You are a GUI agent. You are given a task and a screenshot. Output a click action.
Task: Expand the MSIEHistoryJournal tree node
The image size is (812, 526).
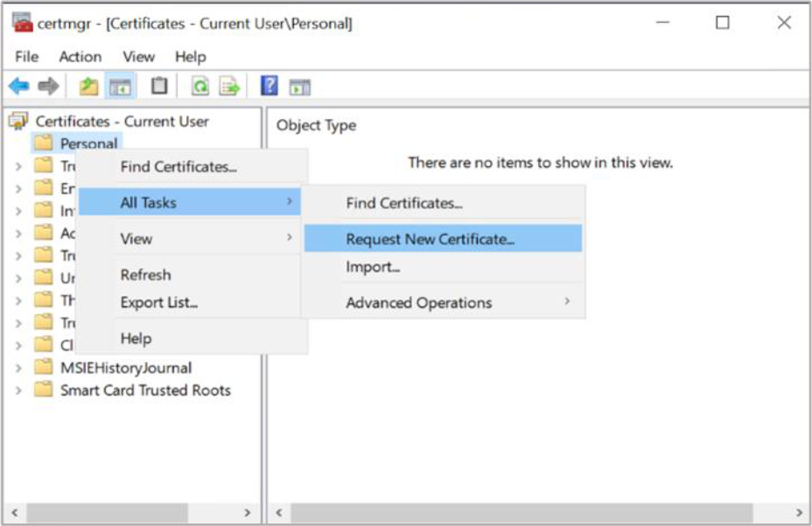(18, 368)
